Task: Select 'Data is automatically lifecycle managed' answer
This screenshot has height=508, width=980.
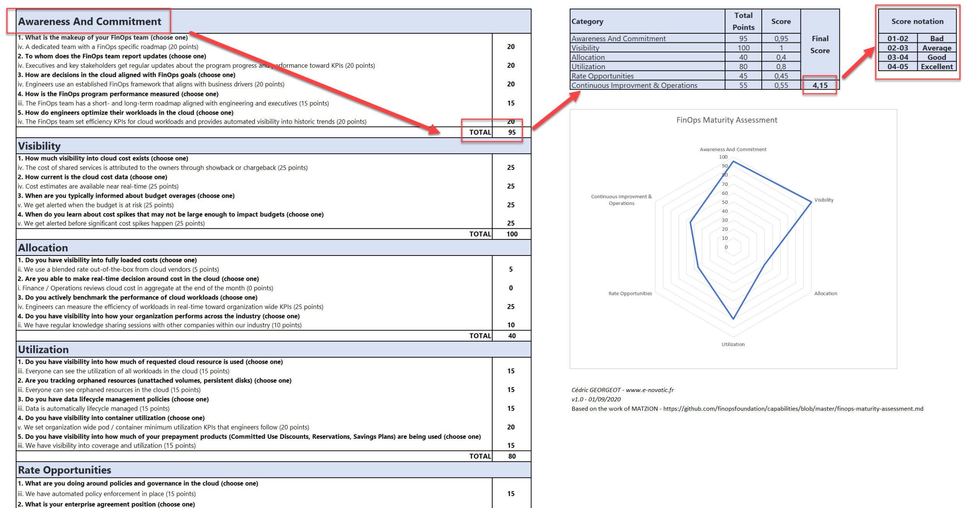Action: point(93,409)
